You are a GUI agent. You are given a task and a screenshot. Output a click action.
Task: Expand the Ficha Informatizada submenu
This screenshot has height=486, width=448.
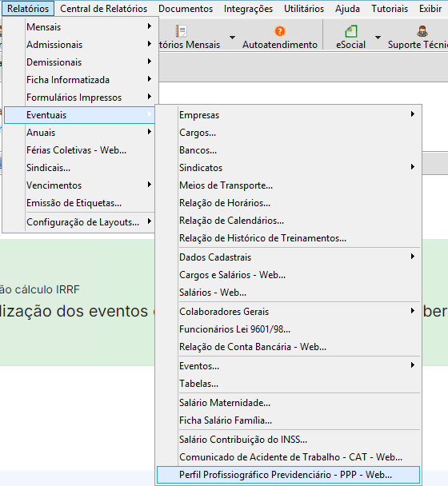click(x=79, y=80)
